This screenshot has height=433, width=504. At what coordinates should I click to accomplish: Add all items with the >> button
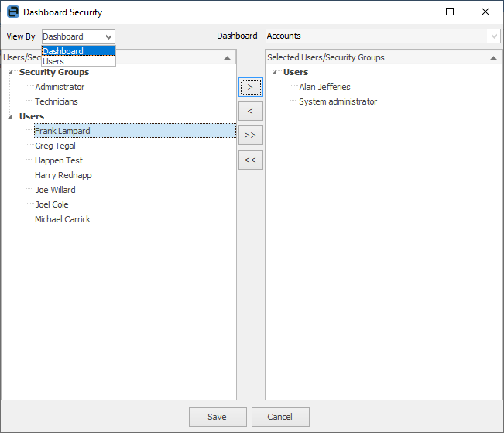click(x=250, y=135)
